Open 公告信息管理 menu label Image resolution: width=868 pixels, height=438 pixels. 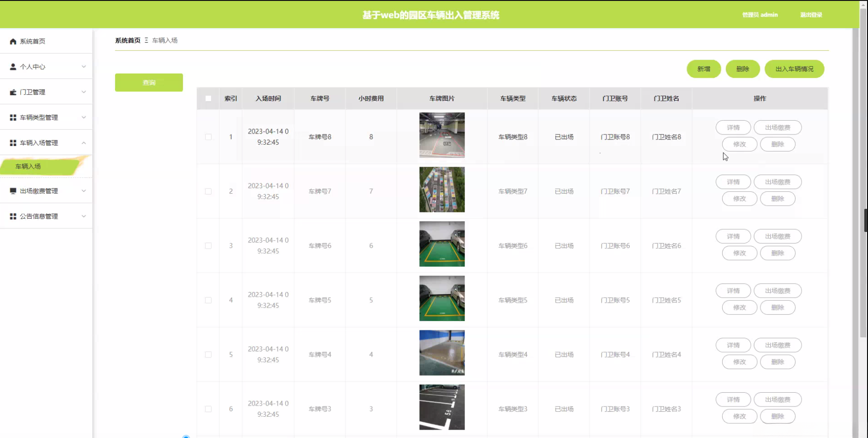(39, 216)
